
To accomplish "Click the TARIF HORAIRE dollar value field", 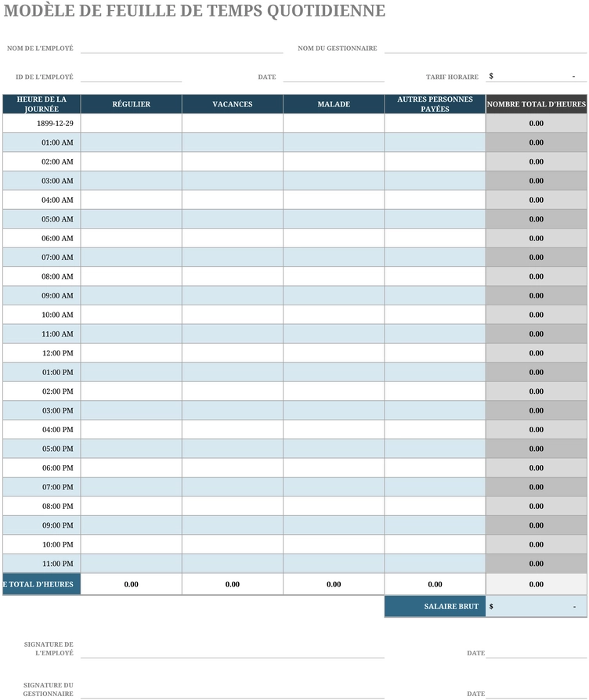I will pyautogui.click(x=537, y=76).
